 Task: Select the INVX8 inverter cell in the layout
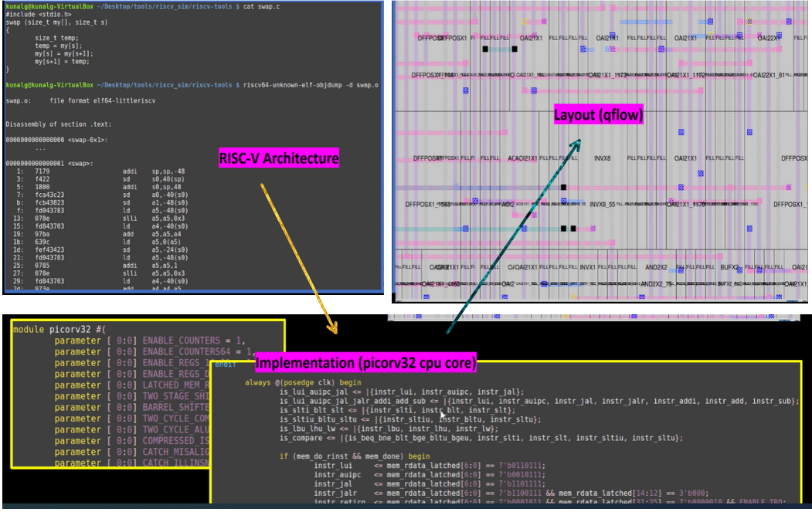click(x=603, y=158)
